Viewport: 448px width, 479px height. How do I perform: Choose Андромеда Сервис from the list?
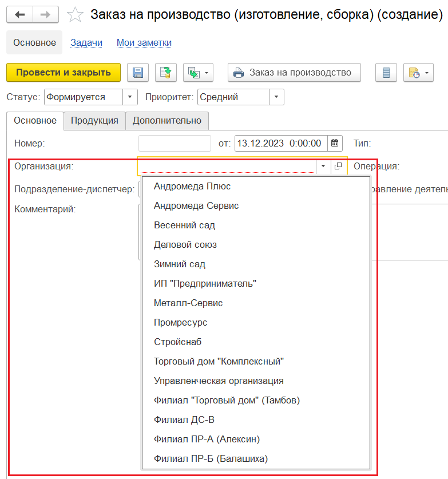pos(256,205)
